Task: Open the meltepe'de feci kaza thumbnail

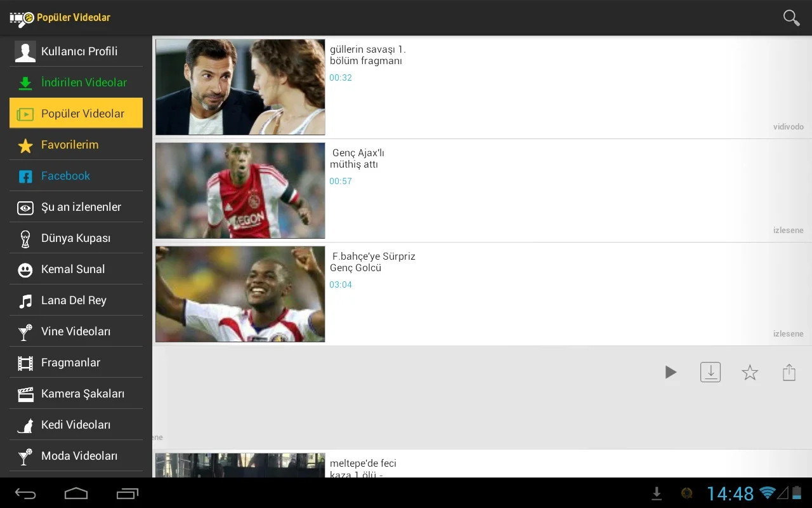Action: (x=240, y=465)
